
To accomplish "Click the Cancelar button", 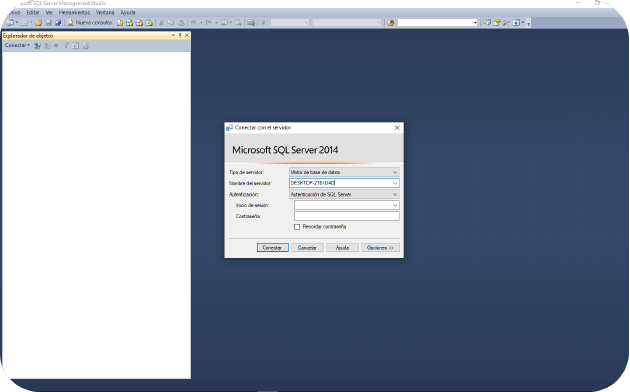I will tap(307, 248).
